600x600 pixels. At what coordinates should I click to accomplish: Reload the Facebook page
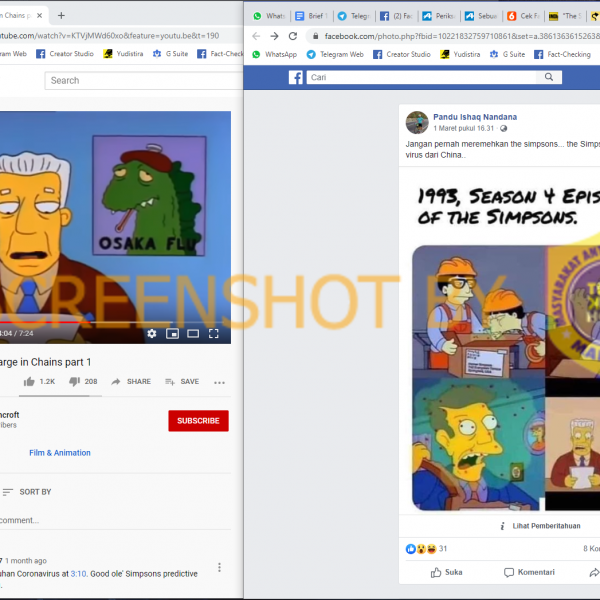pos(293,36)
